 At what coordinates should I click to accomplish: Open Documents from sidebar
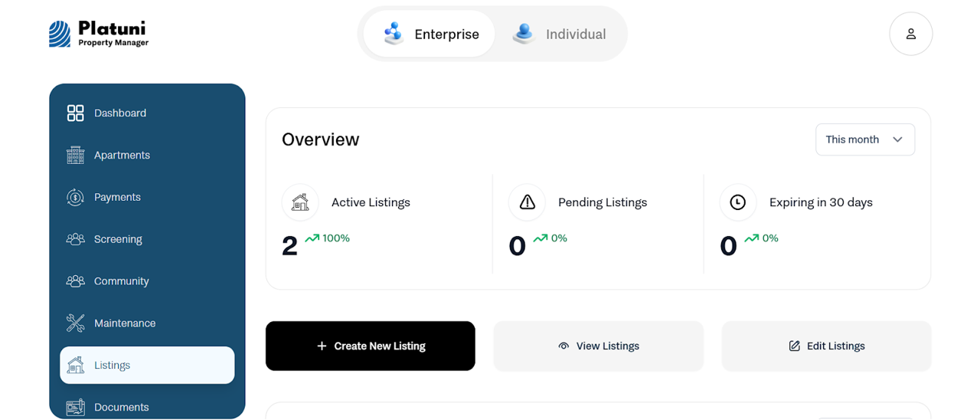pyautogui.click(x=147, y=407)
